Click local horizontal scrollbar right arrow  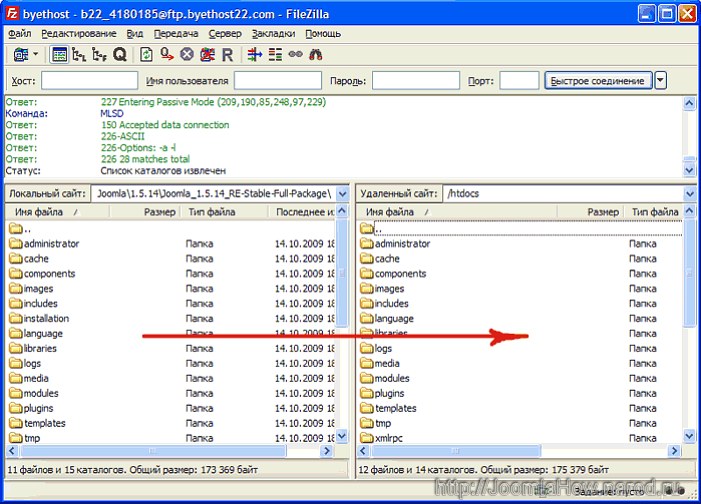click(327, 451)
